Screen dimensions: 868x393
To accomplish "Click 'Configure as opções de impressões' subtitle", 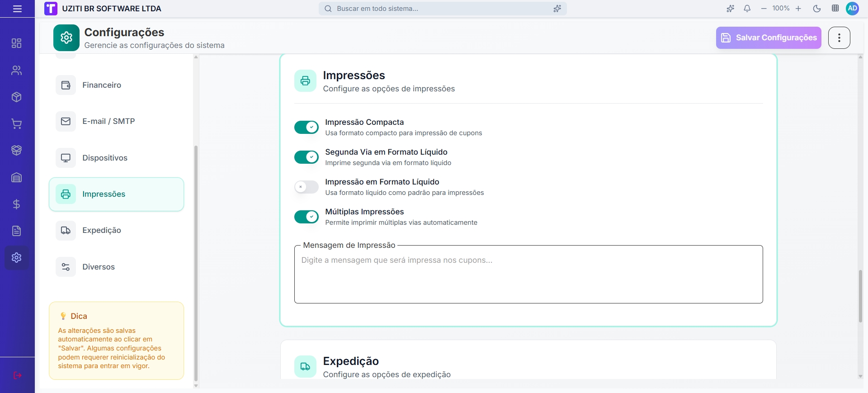I will (x=389, y=89).
